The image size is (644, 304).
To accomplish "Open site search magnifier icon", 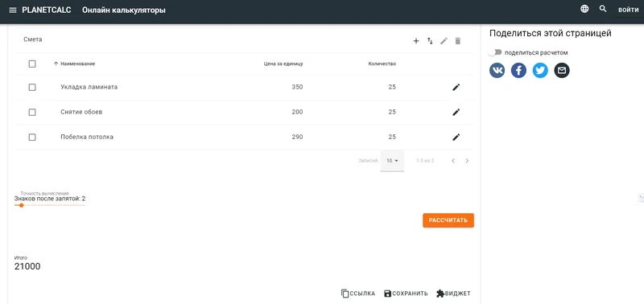I will [x=603, y=9].
